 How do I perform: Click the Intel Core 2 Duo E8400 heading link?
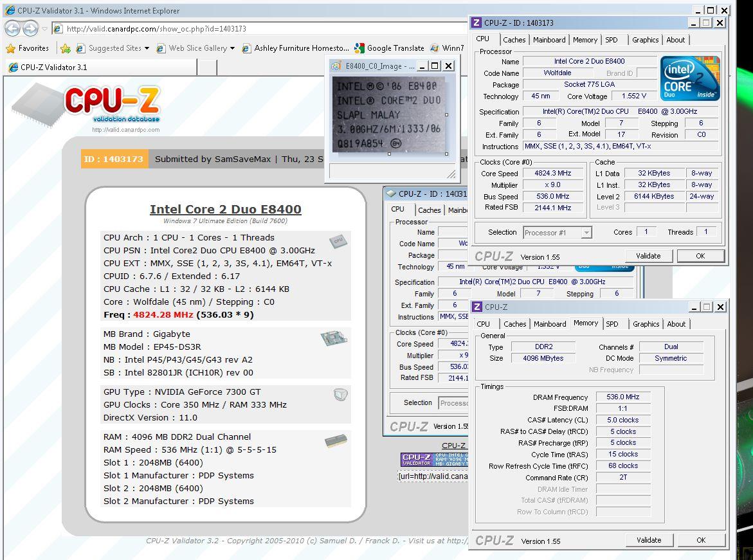click(226, 210)
